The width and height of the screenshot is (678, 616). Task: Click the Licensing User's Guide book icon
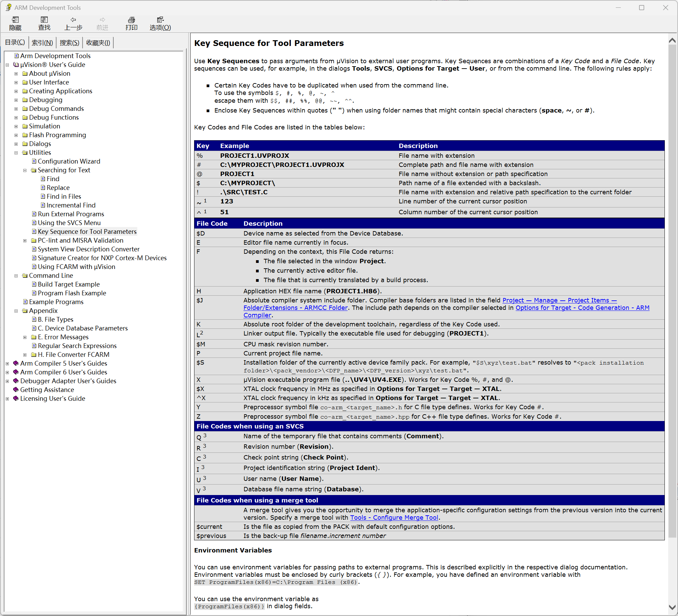16,398
